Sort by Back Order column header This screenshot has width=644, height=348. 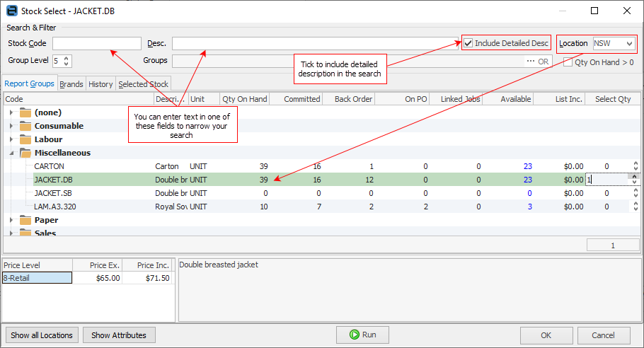click(x=349, y=99)
